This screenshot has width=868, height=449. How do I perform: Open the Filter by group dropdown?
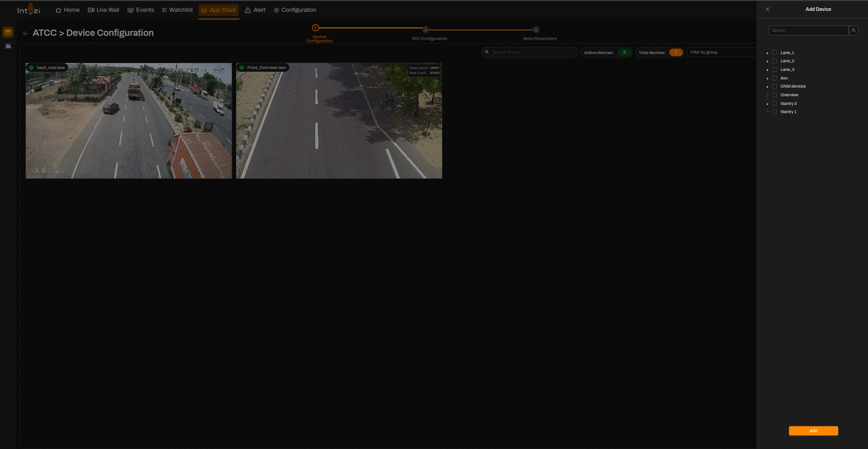pyautogui.click(x=722, y=52)
